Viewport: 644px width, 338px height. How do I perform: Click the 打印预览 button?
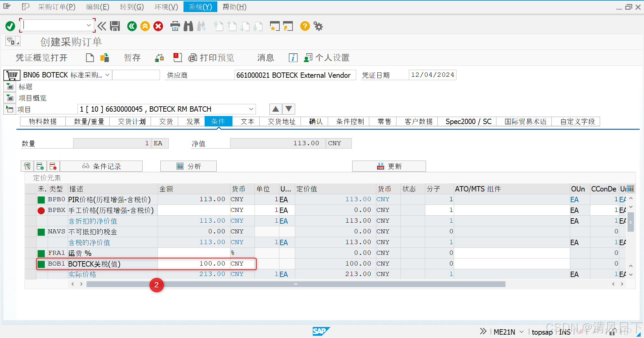211,58
